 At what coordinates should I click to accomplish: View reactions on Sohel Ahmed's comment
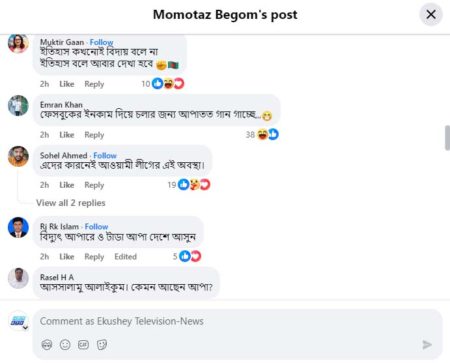(x=189, y=185)
